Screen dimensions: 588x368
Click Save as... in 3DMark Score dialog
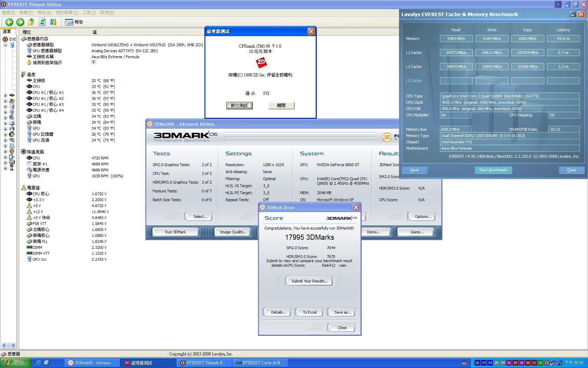(x=342, y=312)
